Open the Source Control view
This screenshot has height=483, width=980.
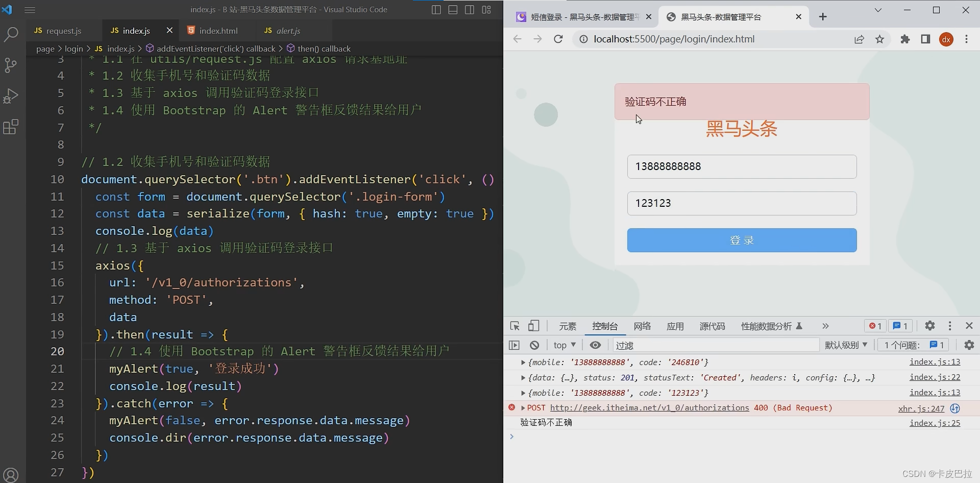tap(11, 65)
